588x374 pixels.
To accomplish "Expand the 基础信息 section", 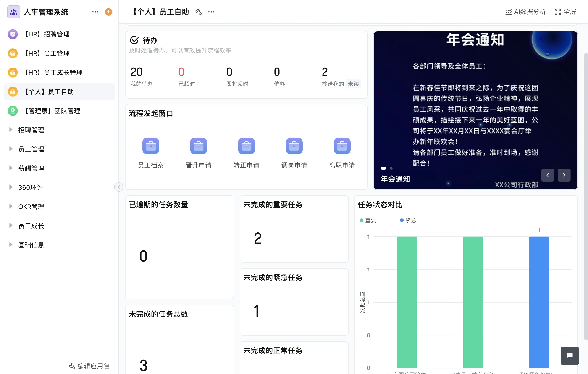I will pyautogui.click(x=31, y=245).
